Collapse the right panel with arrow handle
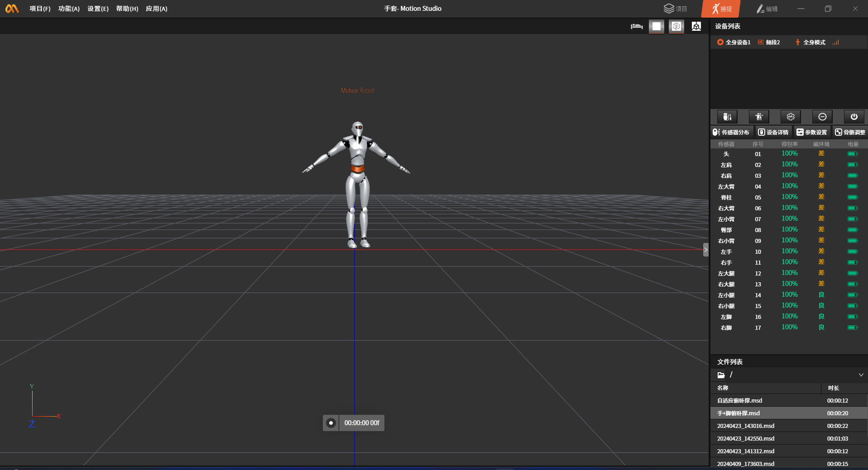 tap(705, 250)
